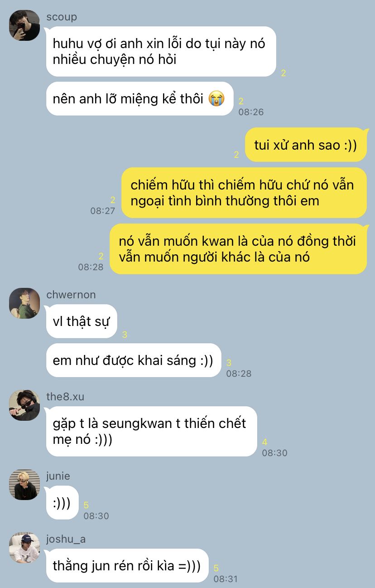
Task: Tap junie's ":)))" message bubble
Action: (x=62, y=503)
